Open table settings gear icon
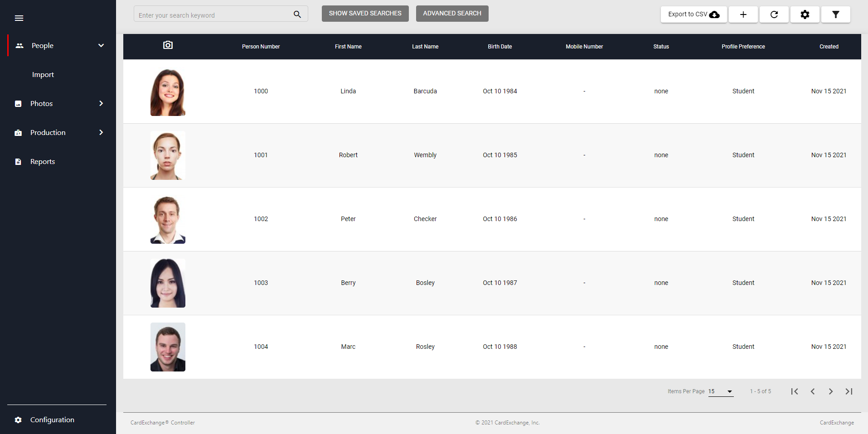This screenshot has width=868, height=434. click(805, 14)
